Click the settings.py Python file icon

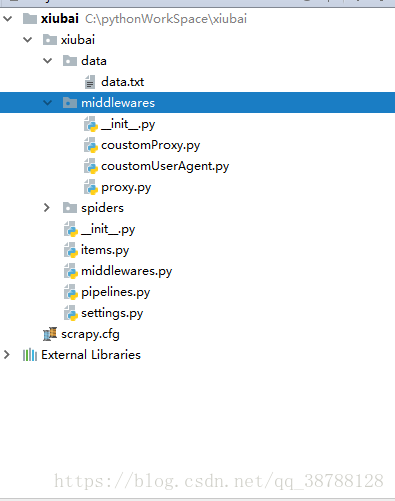coord(71,313)
